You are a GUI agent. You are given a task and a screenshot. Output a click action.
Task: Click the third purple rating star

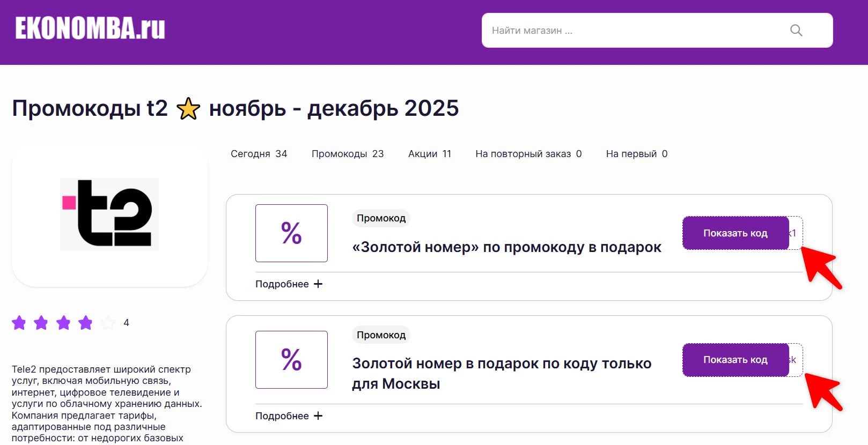tap(63, 323)
